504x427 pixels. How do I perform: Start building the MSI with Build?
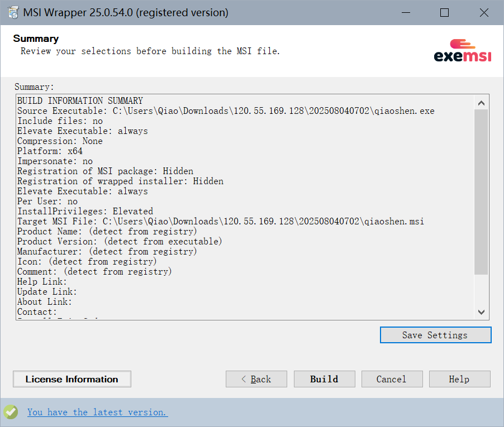tap(324, 379)
